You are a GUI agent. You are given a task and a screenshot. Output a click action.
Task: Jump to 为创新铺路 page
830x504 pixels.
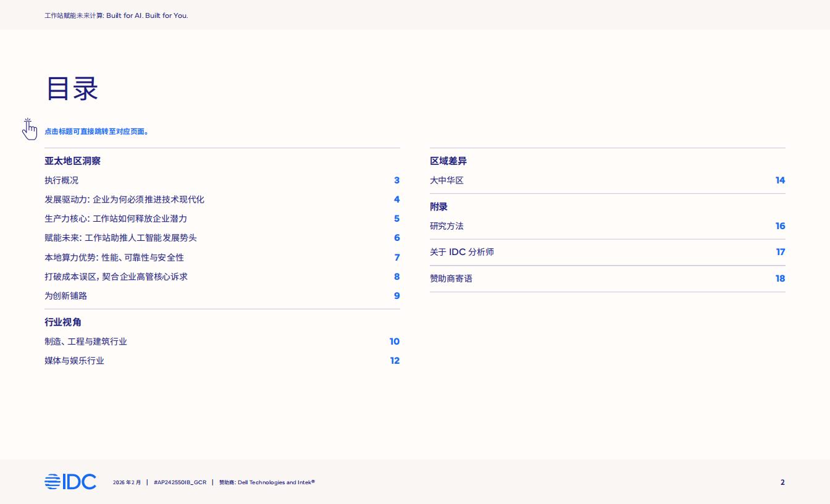pyautogui.click(x=66, y=296)
